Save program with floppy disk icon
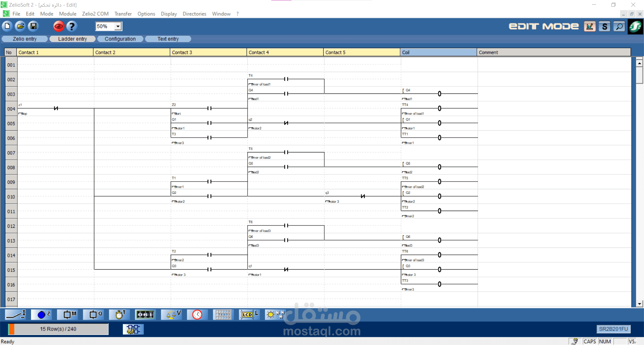Image resolution: width=644 pixels, height=345 pixels. (x=34, y=26)
